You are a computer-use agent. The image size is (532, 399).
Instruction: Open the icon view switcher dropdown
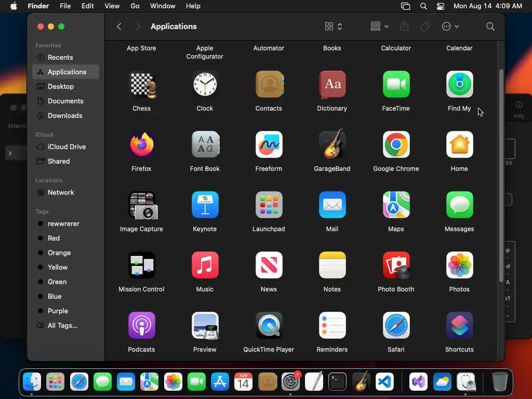[x=334, y=26]
